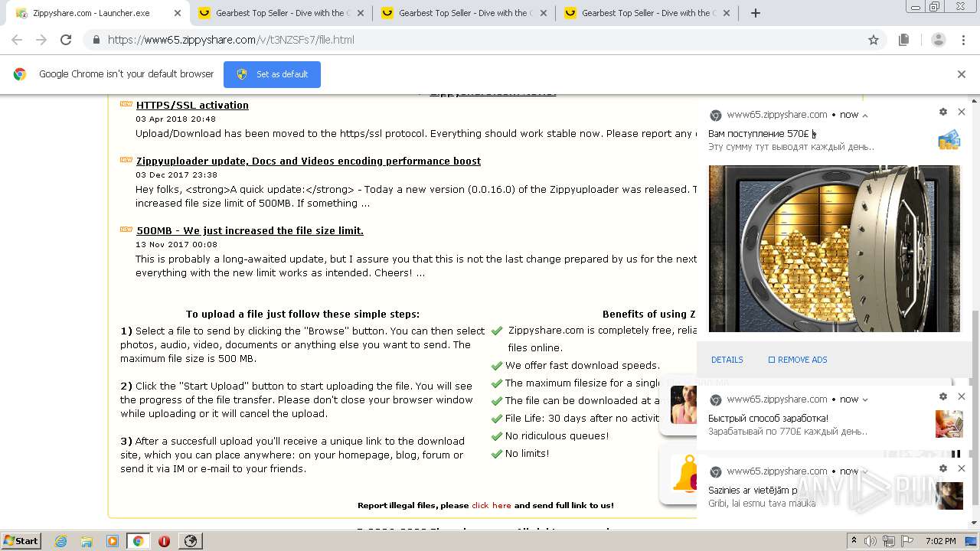Open settings gear on 'Быстрый способ заработка' notification
Image resolution: width=980 pixels, height=551 pixels.
tap(943, 396)
